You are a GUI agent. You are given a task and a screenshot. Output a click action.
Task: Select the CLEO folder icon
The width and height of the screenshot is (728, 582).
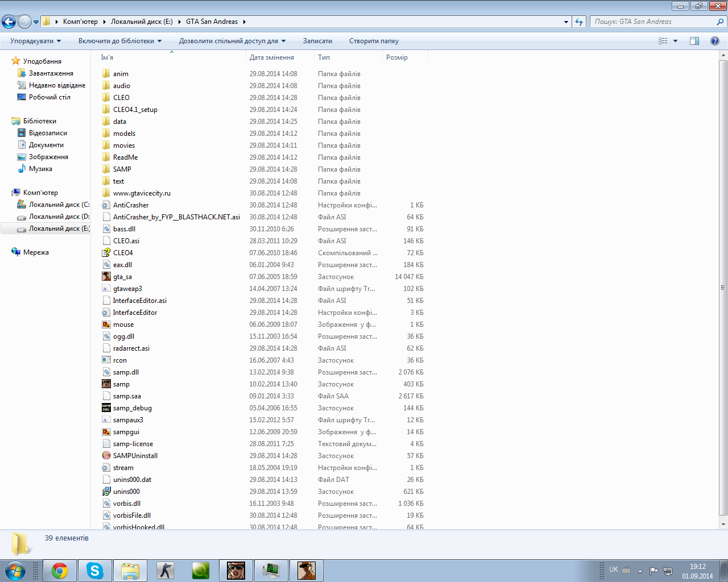point(106,98)
